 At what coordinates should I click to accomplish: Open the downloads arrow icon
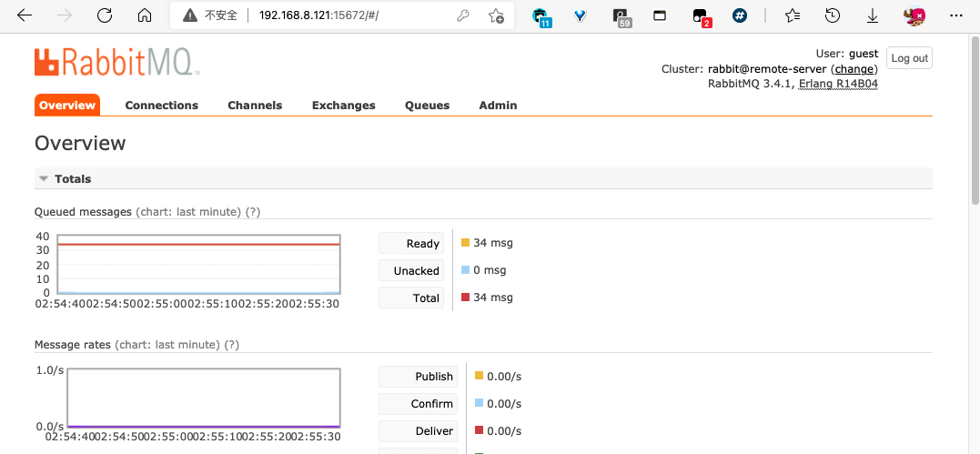click(873, 15)
